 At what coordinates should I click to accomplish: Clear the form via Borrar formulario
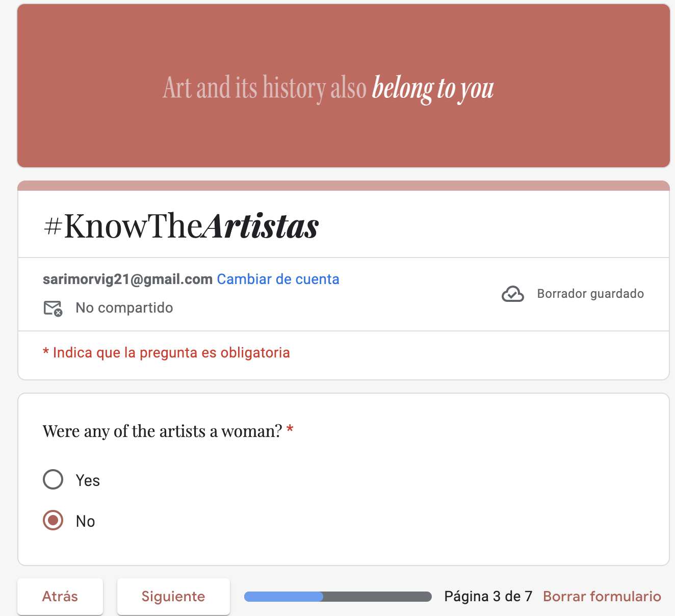(602, 596)
